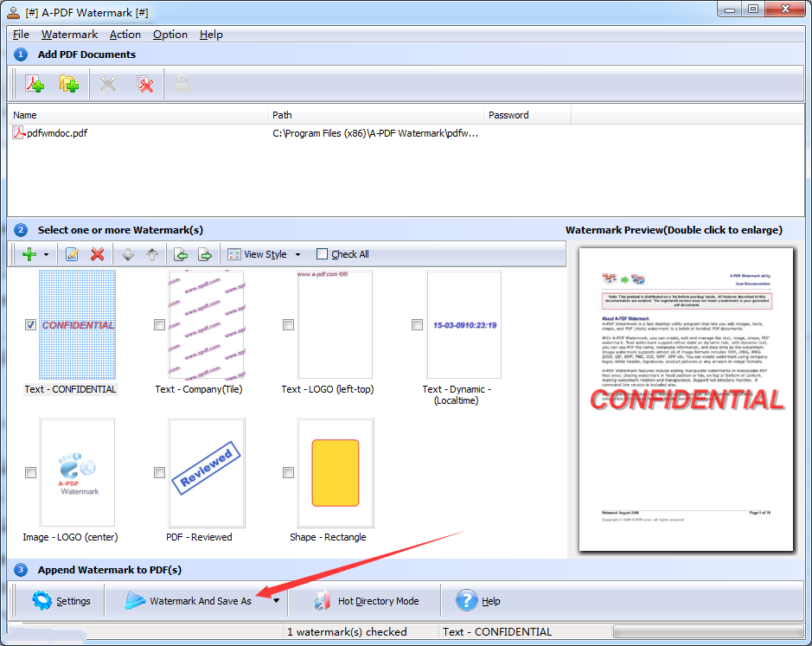This screenshot has height=646, width=812.
Task: Enable the Check All checkbox
Action: pos(322,254)
